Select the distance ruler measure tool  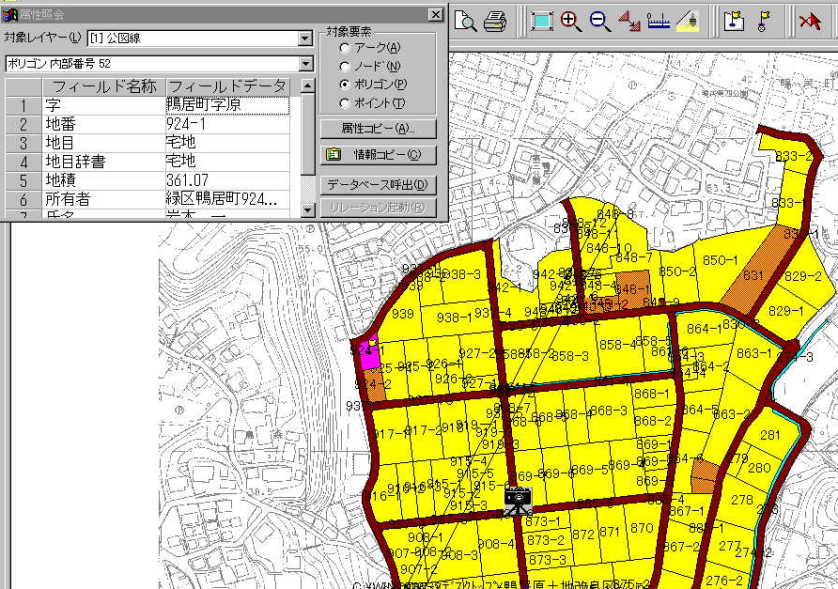point(658,21)
